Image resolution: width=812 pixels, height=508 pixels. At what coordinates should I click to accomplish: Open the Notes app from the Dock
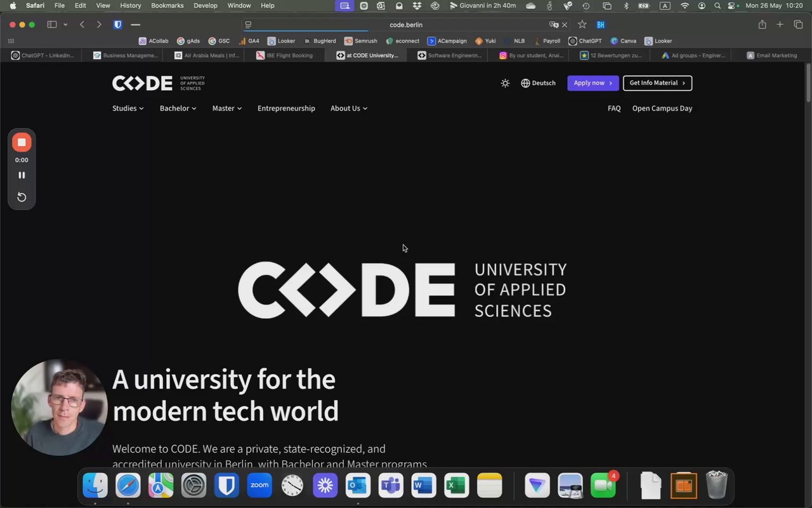click(489, 486)
